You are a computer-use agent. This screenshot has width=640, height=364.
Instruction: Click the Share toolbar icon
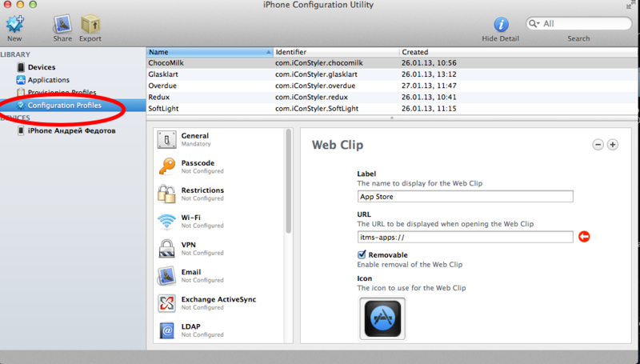(62, 25)
